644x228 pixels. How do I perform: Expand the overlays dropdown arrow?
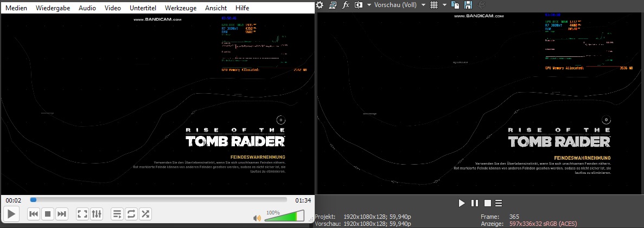[444, 5]
